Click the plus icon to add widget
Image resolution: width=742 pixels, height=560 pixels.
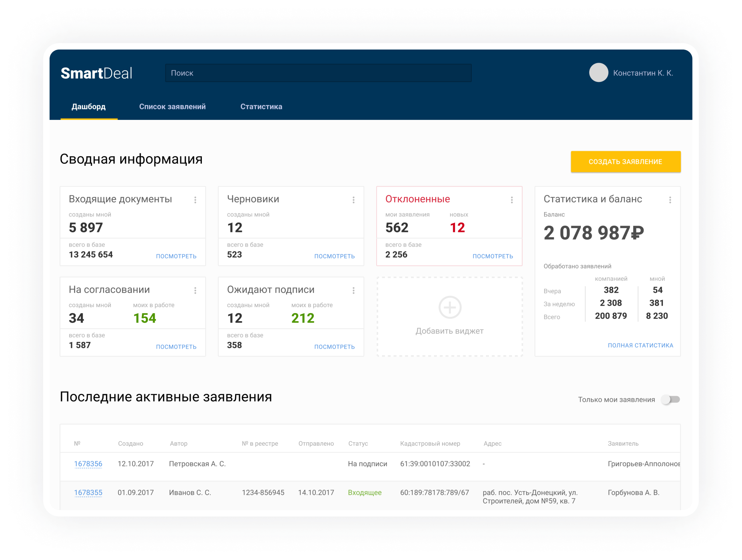450,307
